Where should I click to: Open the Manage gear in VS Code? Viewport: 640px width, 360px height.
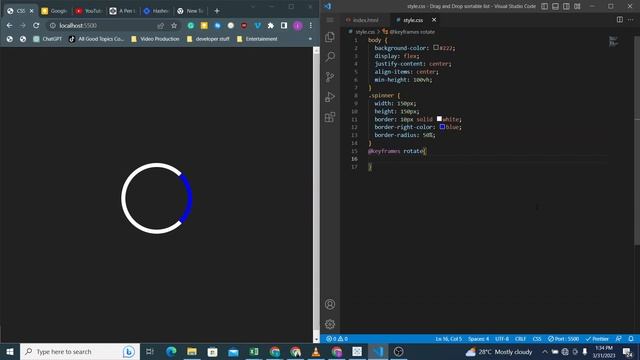(330, 324)
